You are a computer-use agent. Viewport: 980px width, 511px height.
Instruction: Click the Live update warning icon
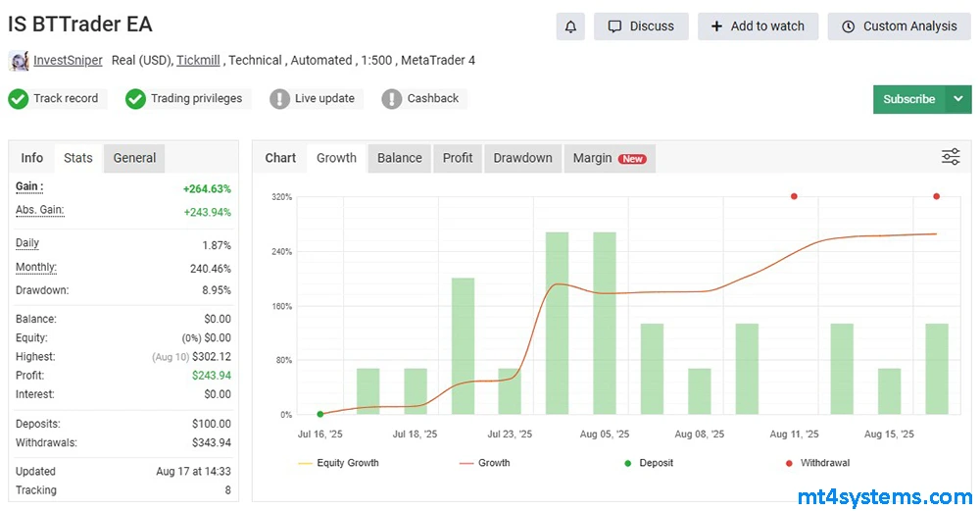click(280, 99)
